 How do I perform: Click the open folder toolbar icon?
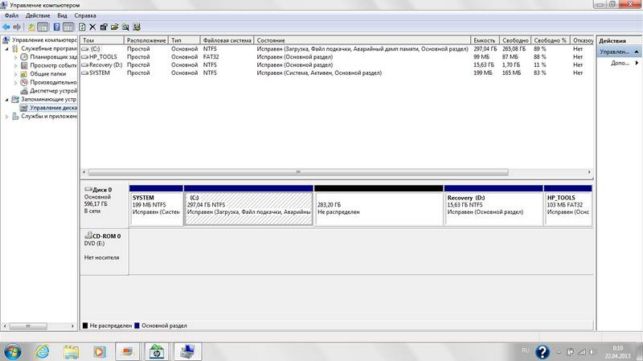tap(114, 27)
